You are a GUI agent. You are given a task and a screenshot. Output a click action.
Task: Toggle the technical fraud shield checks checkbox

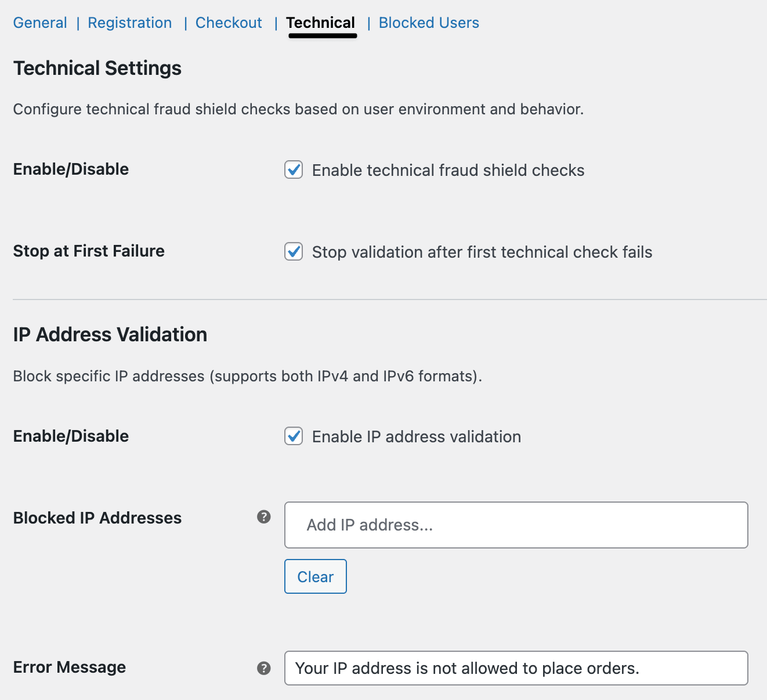pyautogui.click(x=294, y=170)
